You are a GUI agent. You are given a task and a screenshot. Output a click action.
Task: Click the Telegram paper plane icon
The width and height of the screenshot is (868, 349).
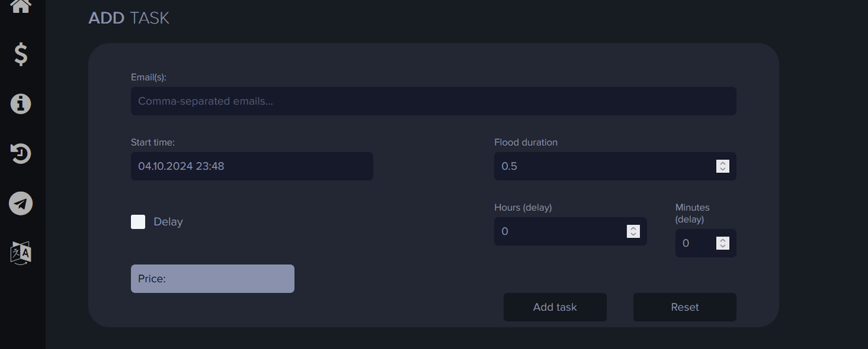(20, 203)
